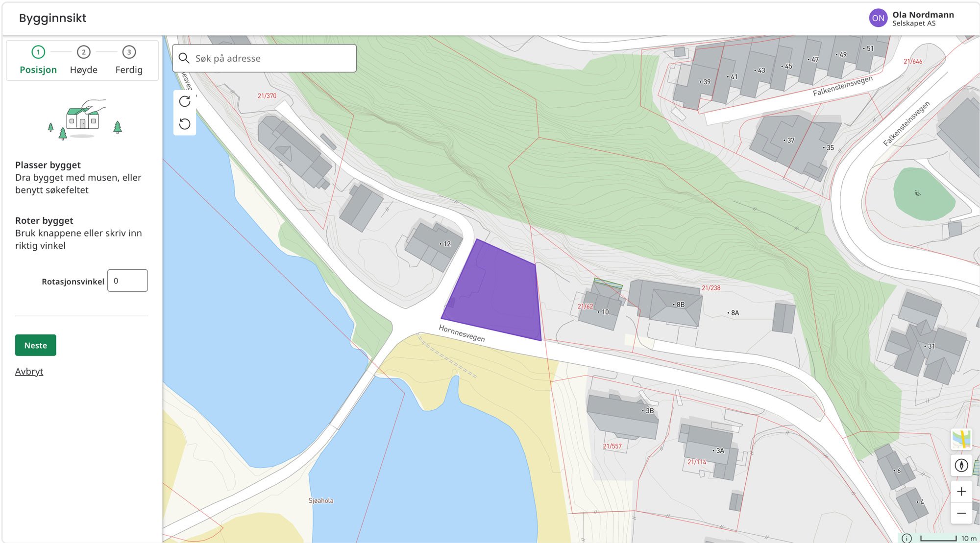
Task: Click inside the Rotasjonsvinkel field
Action: (127, 280)
